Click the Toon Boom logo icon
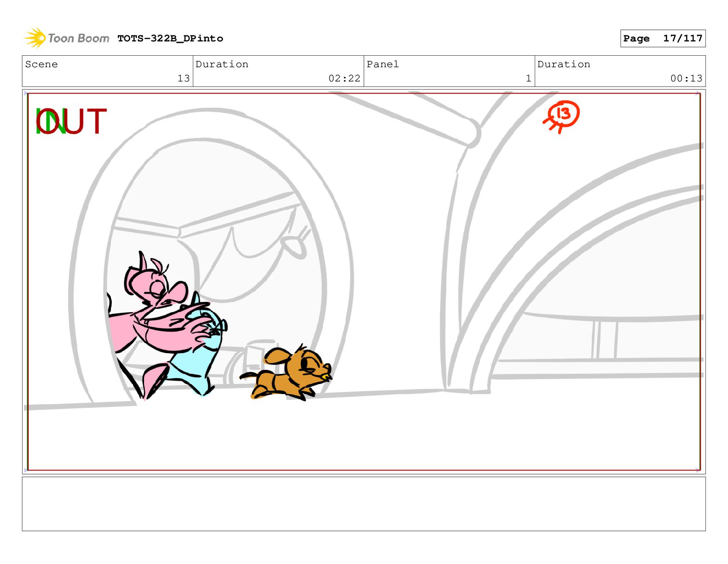Screen dimensions: 728x564 tap(35, 38)
